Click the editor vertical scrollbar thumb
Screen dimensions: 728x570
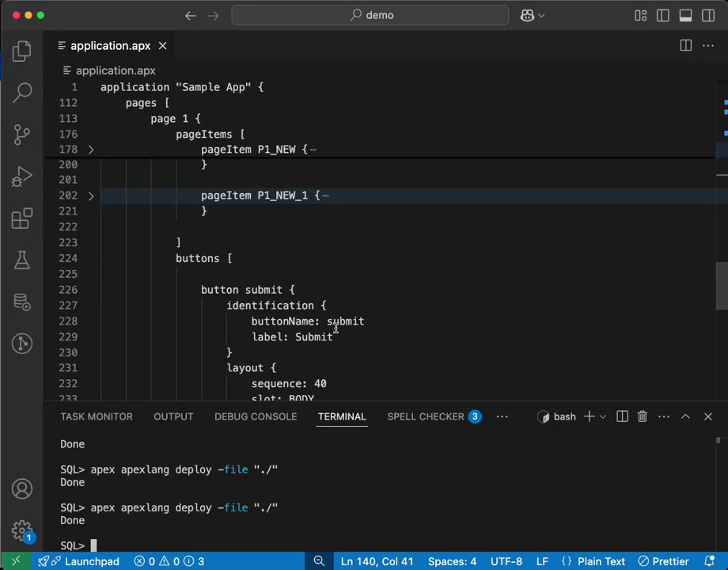click(722, 286)
